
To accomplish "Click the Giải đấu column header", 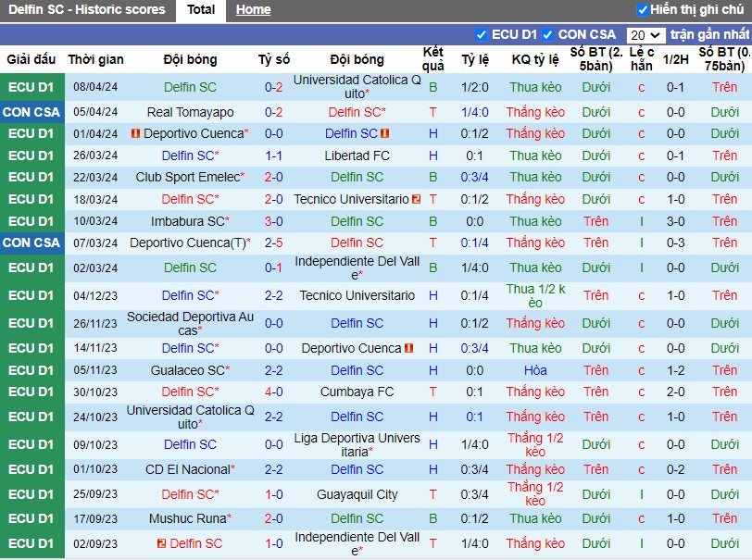I will tap(31, 59).
